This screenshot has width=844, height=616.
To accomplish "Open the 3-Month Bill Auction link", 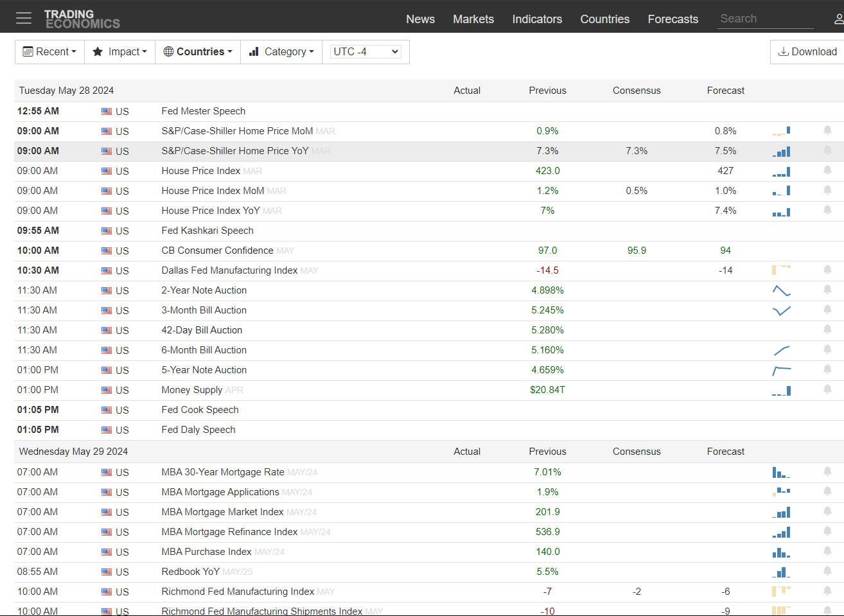I will (x=204, y=310).
